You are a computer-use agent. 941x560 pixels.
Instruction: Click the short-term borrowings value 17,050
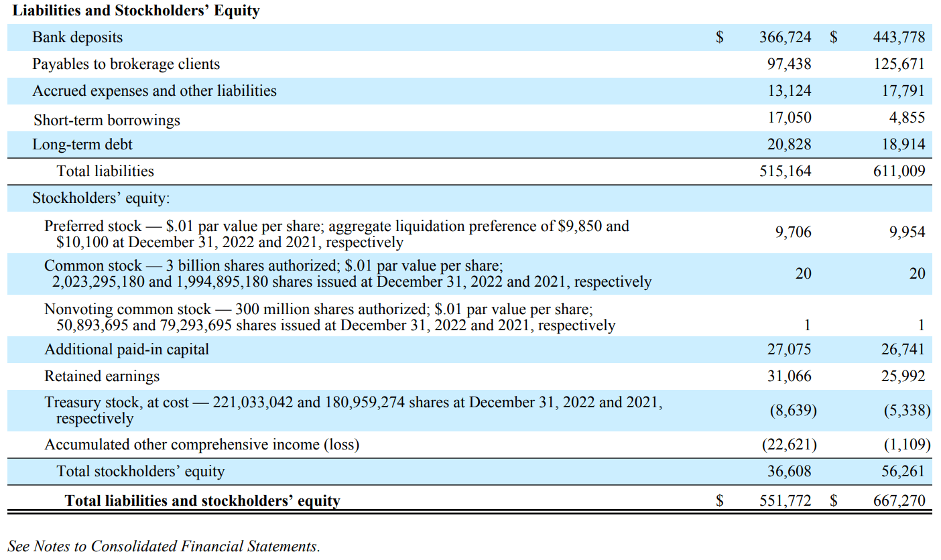789,118
